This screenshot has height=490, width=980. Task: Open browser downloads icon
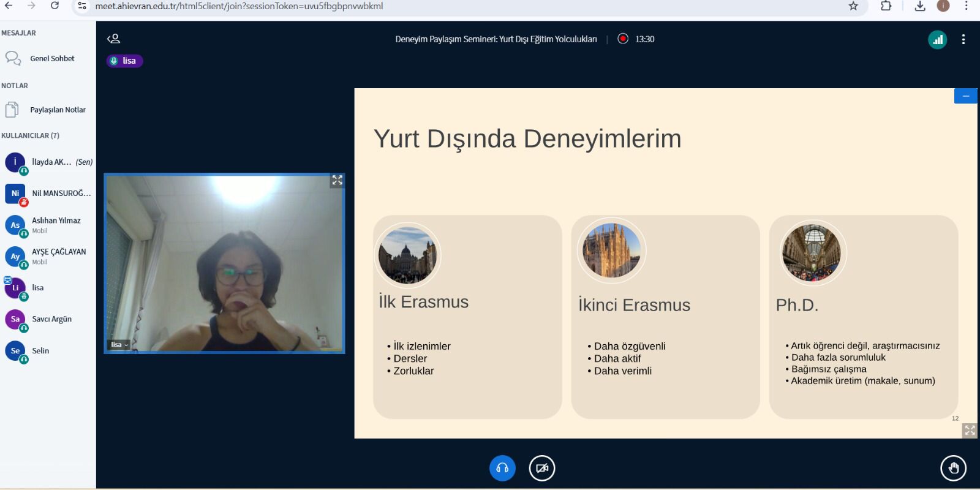[x=919, y=6]
